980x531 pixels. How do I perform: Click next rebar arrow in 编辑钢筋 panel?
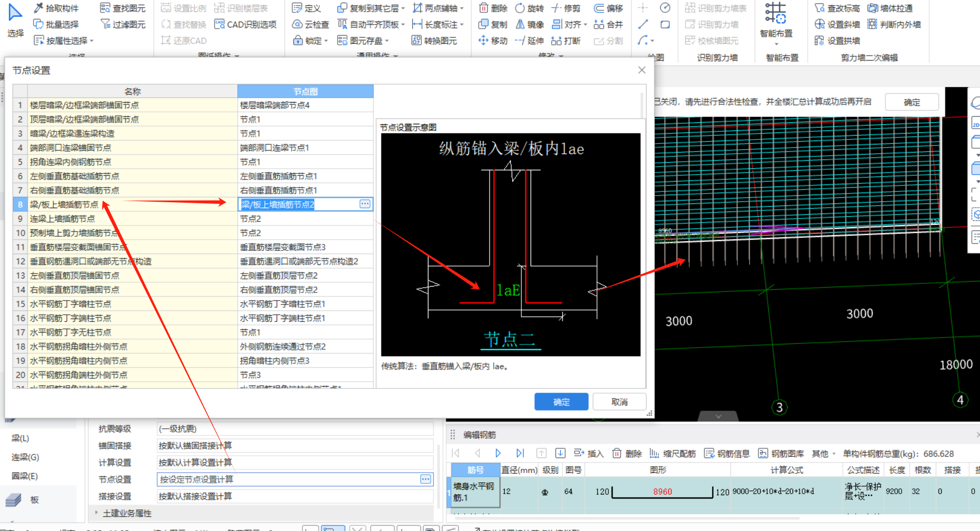498,453
